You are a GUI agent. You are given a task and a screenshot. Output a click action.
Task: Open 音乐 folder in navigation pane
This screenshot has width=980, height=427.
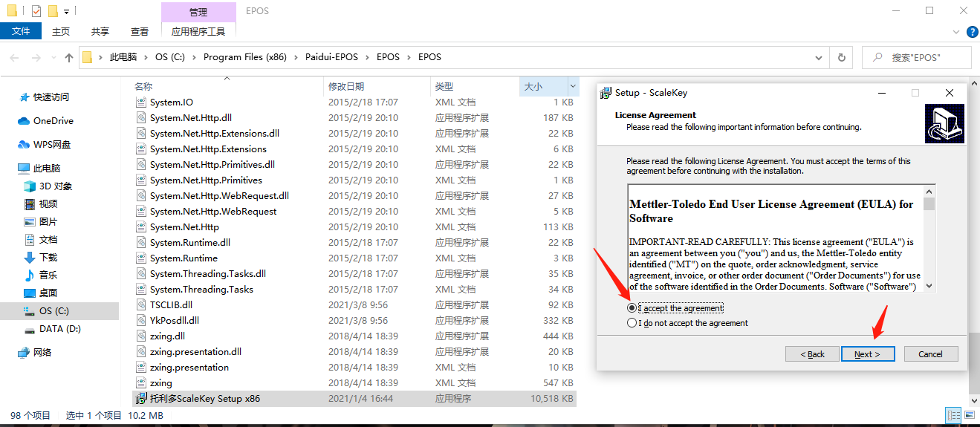click(x=48, y=276)
